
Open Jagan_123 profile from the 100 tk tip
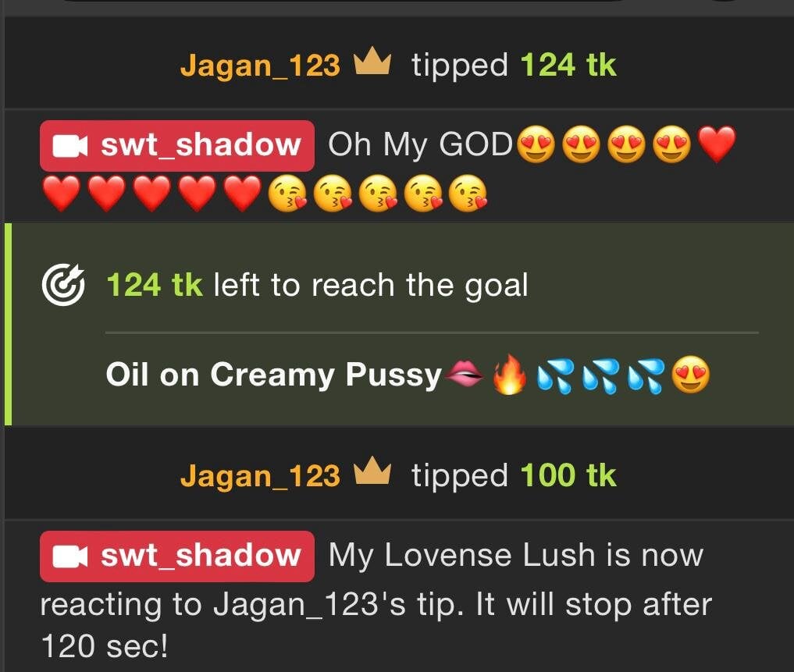coord(260,476)
